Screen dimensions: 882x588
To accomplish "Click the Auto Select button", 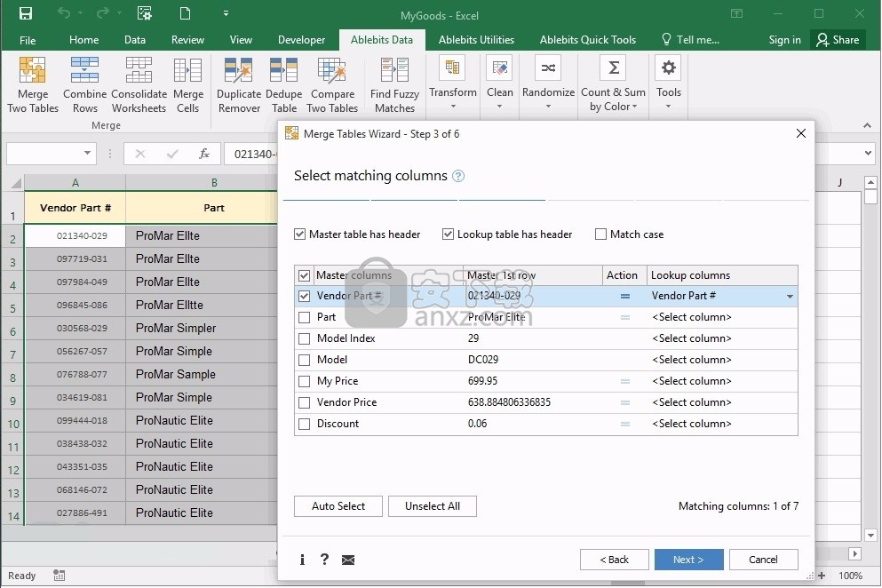I will click(338, 506).
